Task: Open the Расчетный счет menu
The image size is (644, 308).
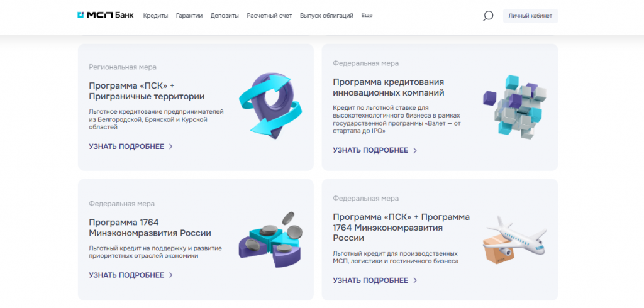Action: click(269, 16)
